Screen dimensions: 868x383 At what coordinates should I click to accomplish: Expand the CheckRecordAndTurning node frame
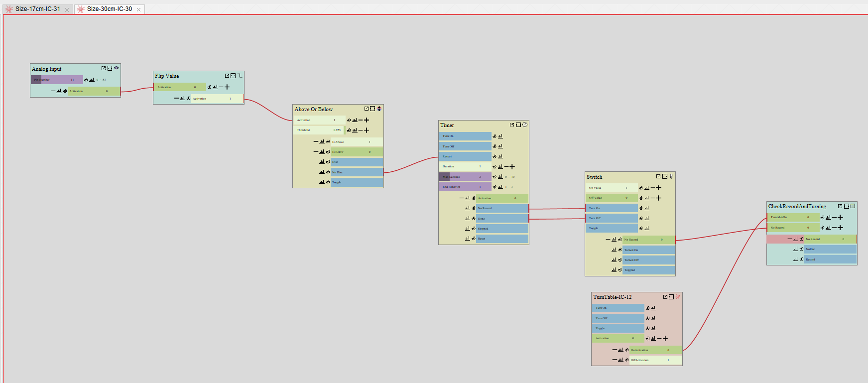point(847,206)
